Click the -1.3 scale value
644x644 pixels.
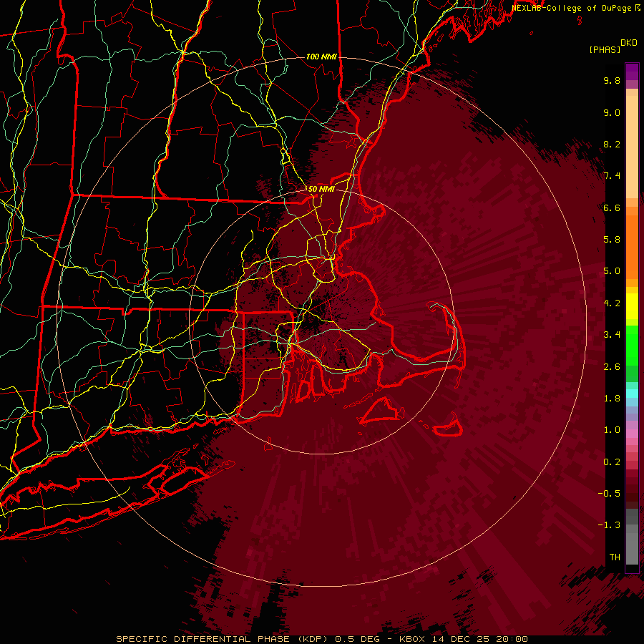pos(609,525)
